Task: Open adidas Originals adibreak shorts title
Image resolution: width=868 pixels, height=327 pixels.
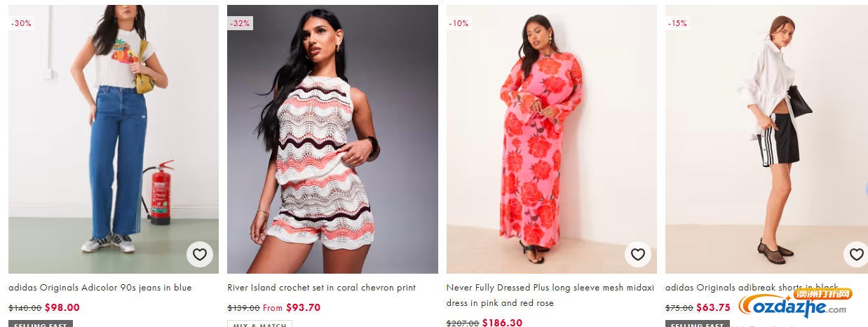Action: click(x=752, y=288)
